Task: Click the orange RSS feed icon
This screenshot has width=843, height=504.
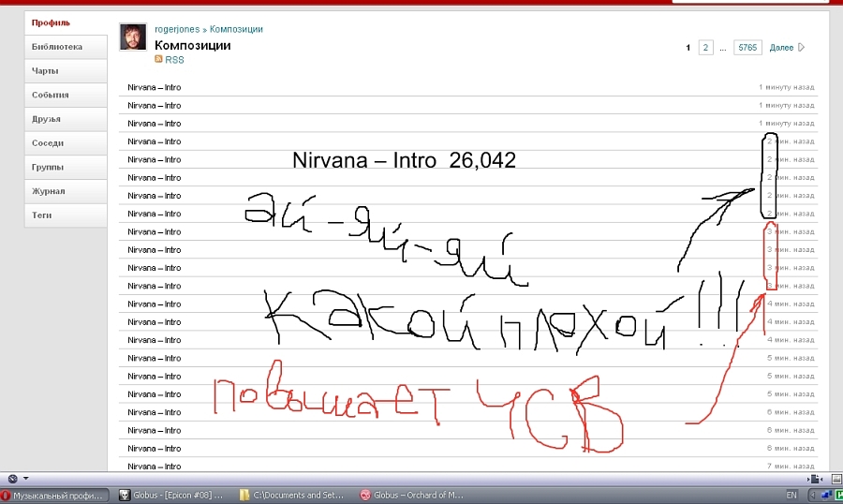Action: pyautogui.click(x=158, y=59)
